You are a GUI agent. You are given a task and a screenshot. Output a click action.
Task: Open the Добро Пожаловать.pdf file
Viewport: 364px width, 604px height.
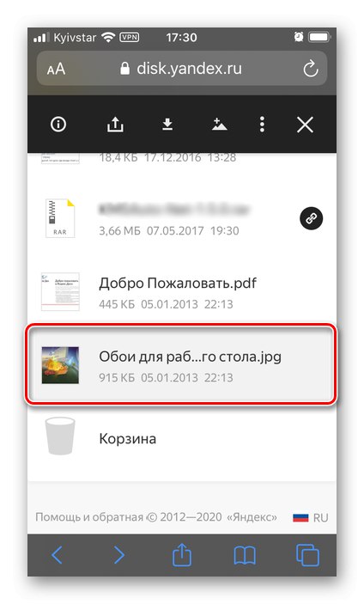coord(178,284)
